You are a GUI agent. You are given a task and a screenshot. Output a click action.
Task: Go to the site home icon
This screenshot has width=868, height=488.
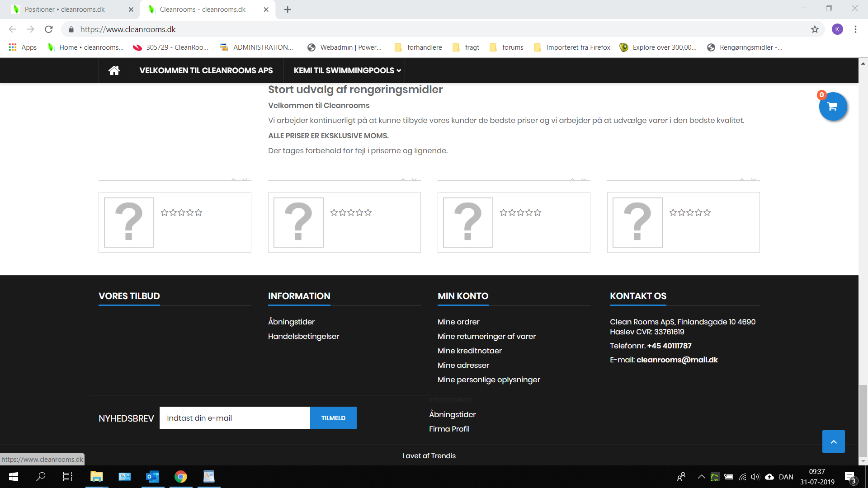click(x=114, y=70)
